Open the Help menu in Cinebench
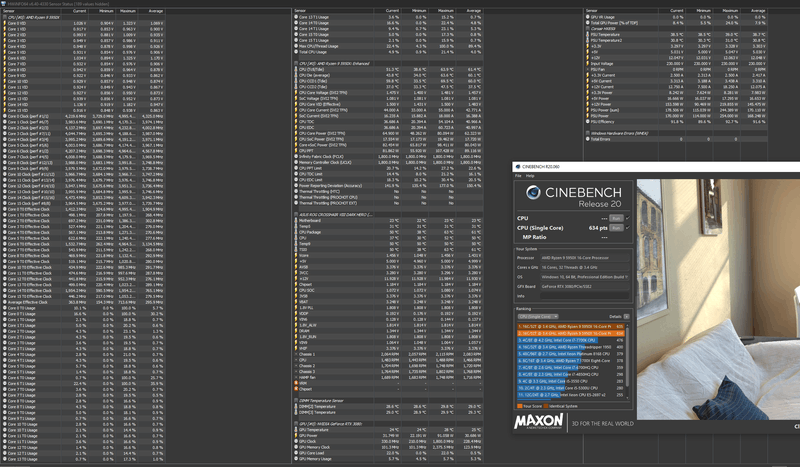The height and width of the screenshot is (467, 800). pyautogui.click(x=530, y=176)
